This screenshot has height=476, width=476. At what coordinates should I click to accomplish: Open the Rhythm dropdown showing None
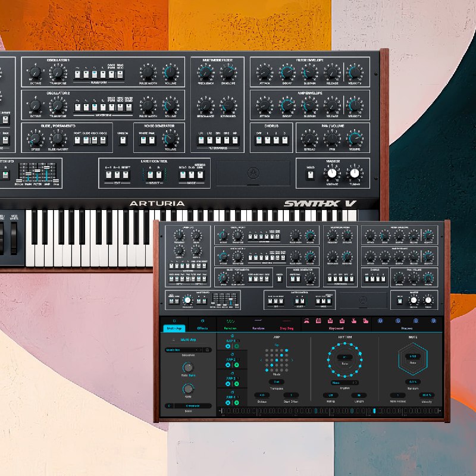click(345, 383)
